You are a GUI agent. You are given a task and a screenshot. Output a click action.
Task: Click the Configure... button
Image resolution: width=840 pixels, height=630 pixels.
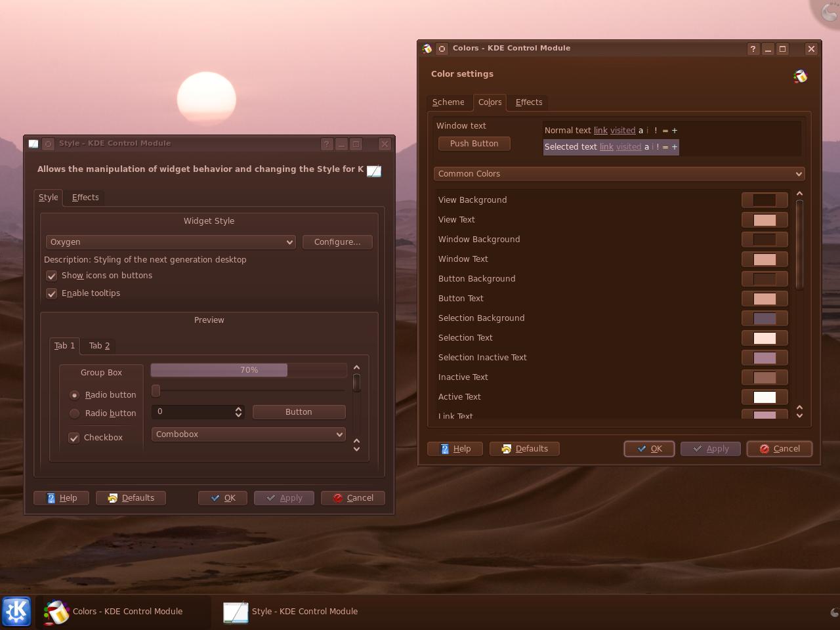pyautogui.click(x=337, y=242)
